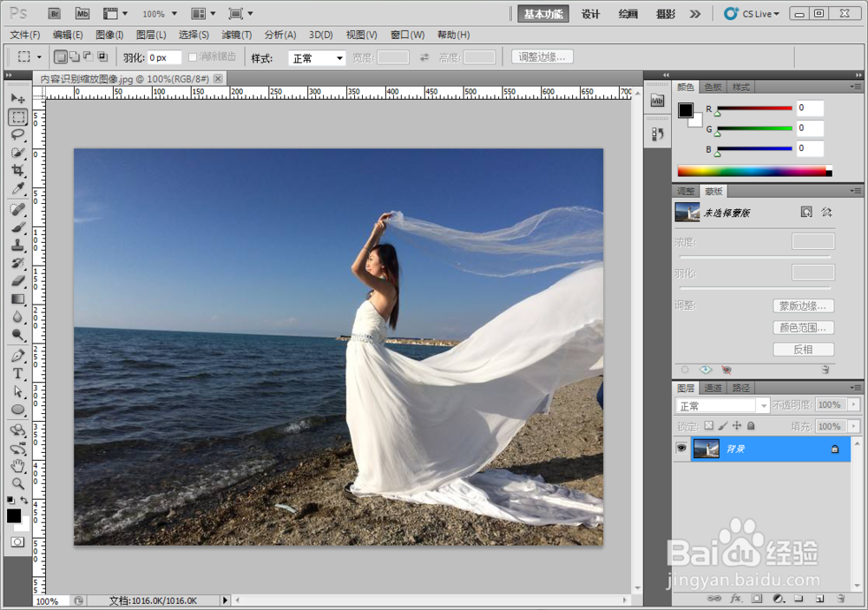This screenshot has height=610, width=868.
Task: Open the 文件(F) menu
Action: 25,35
